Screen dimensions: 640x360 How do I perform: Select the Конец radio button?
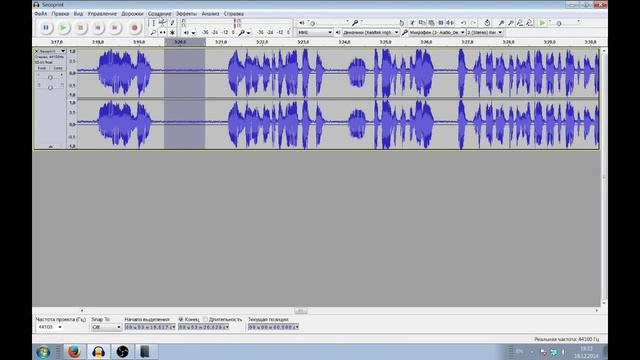[181, 319]
